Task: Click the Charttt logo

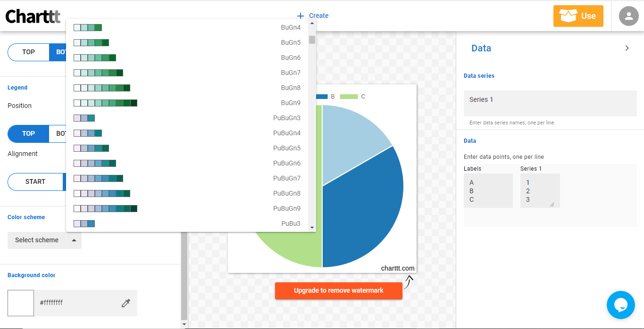Action: (33, 16)
